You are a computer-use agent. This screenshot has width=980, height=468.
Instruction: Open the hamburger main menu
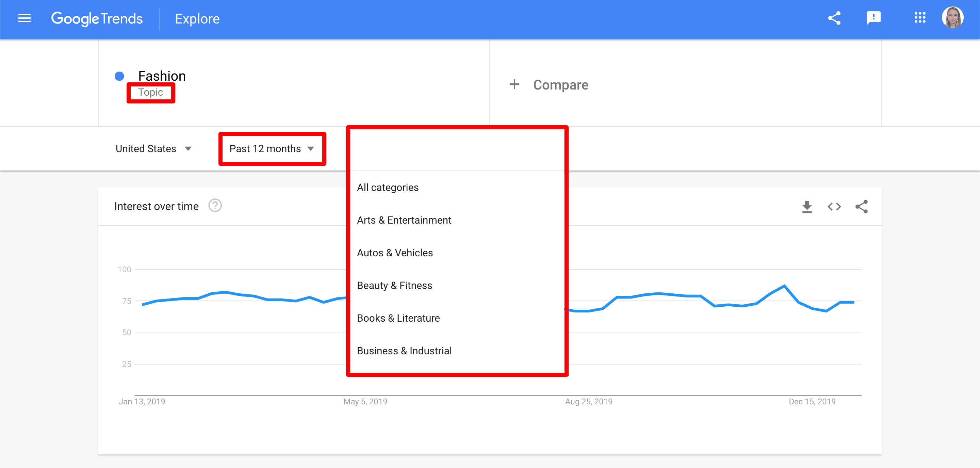[x=24, y=18]
